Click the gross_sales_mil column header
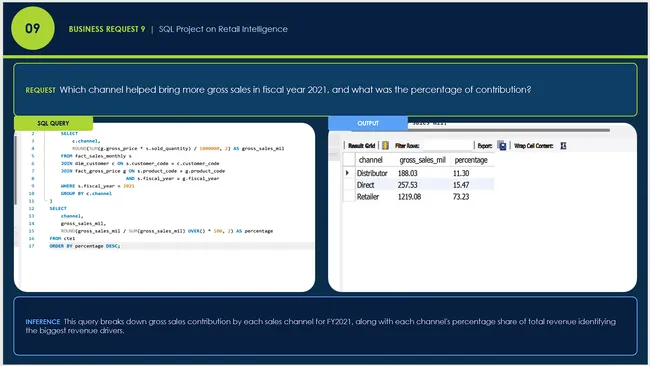Screen dimensions: 650x366 pyautogui.click(x=422, y=160)
